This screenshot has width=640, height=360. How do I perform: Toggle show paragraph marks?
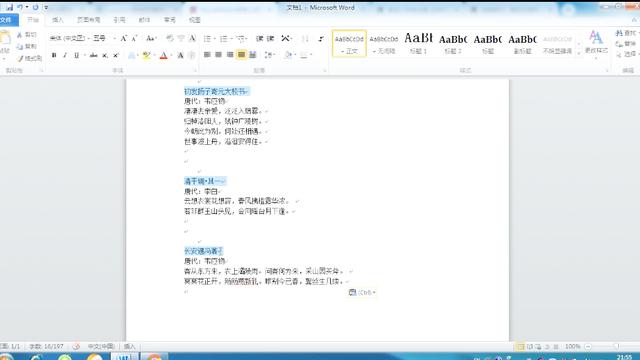click(321, 38)
